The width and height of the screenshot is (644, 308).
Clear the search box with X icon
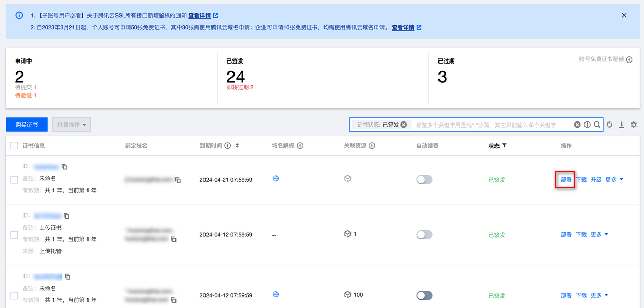point(577,125)
